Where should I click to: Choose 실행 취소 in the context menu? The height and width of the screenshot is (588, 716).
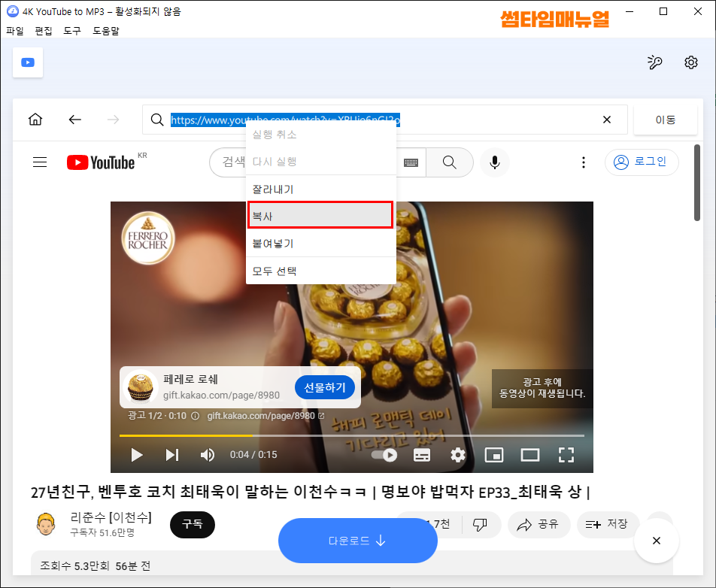(x=321, y=135)
